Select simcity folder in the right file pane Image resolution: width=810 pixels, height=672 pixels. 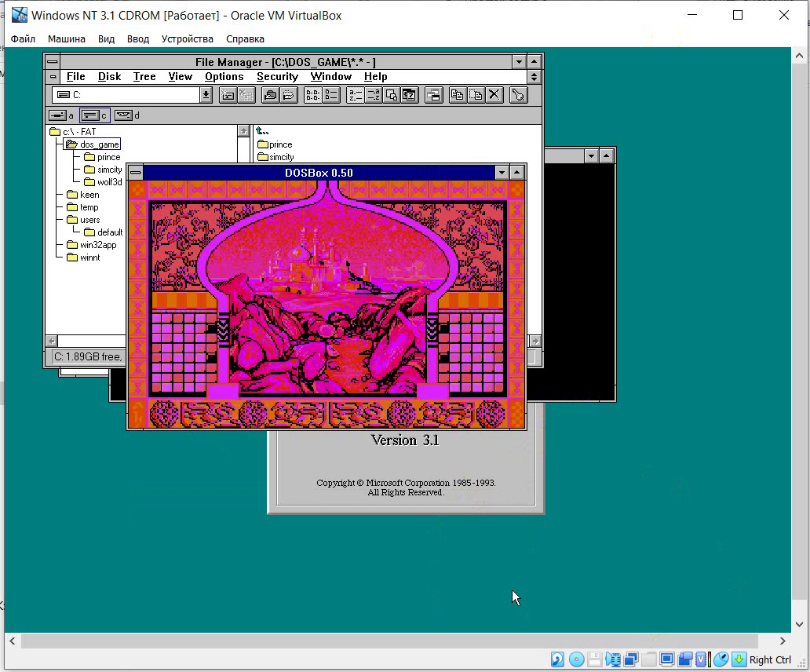(275, 157)
